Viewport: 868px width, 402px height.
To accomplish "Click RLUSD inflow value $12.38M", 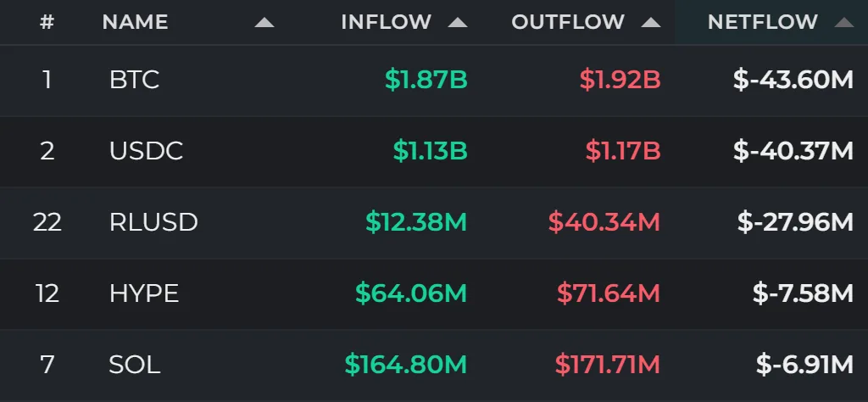I will click(x=416, y=222).
